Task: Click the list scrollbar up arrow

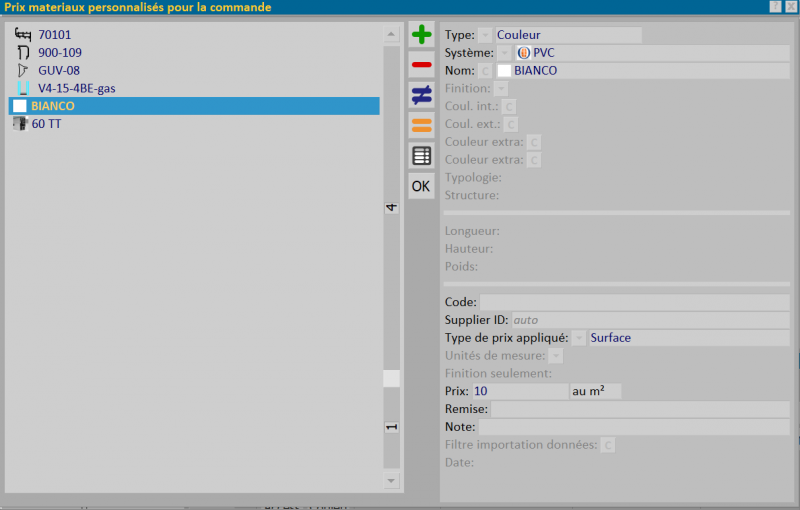Action: tap(391, 34)
